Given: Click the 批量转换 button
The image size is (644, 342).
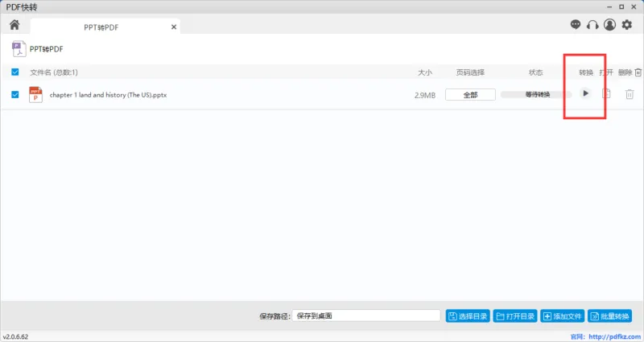Looking at the screenshot, I should pos(610,316).
